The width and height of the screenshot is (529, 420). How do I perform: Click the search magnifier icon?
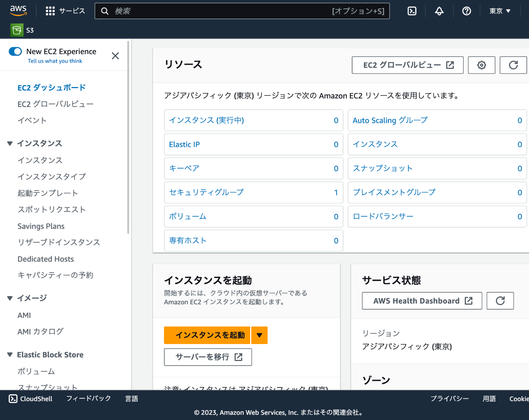coord(105,11)
